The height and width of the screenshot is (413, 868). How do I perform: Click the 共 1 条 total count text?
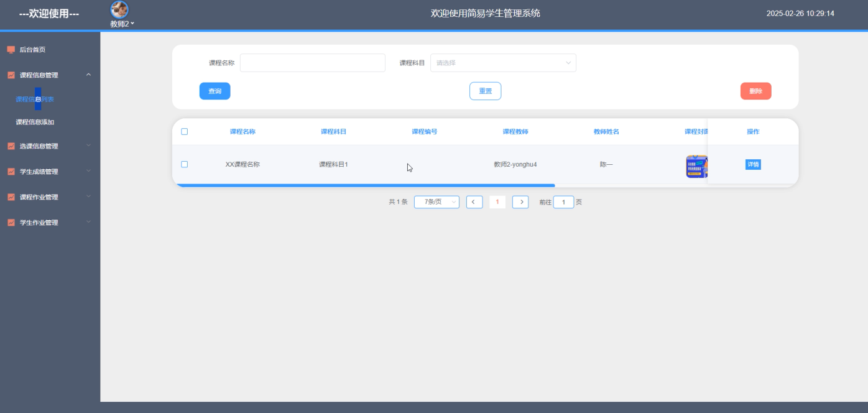pos(398,202)
